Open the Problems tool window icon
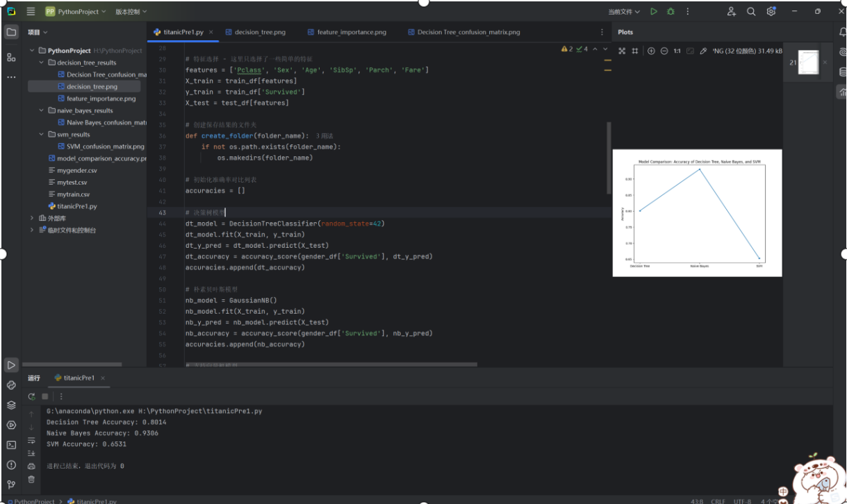Viewport: 847px width, 504px height. tap(11, 464)
